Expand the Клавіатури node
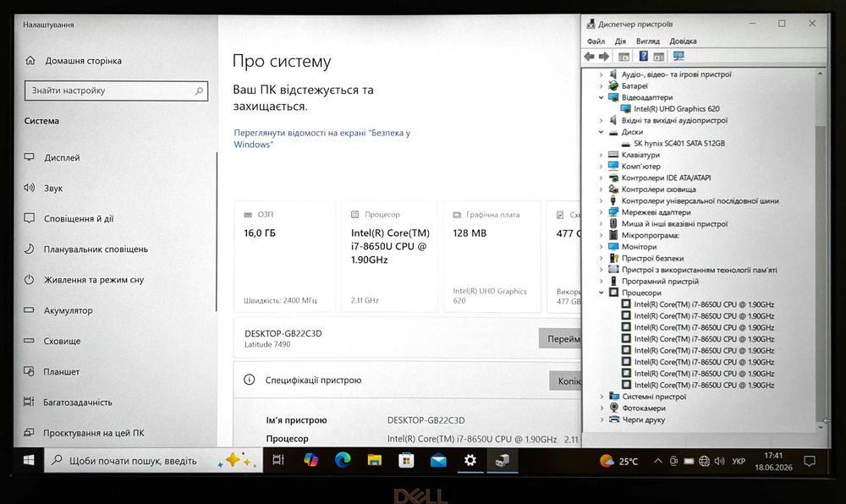The height and width of the screenshot is (504, 846). [601, 155]
